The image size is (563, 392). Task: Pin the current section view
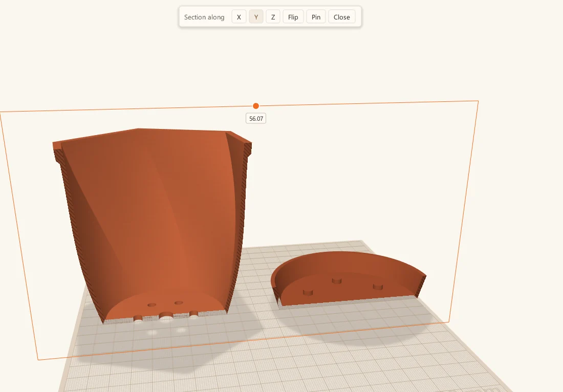tap(316, 17)
